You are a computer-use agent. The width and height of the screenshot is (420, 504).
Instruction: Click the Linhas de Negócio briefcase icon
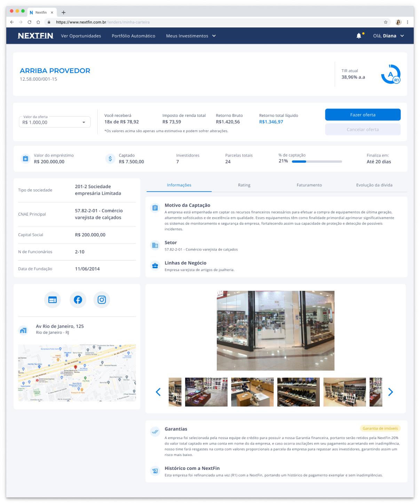[155, 266]
